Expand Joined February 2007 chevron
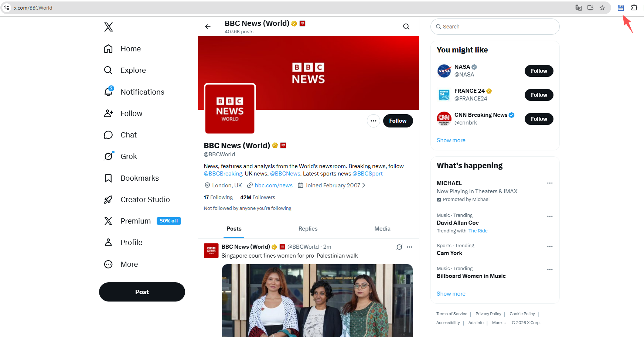644x337 pixels. pyautogui.click(x=364, y=185)
